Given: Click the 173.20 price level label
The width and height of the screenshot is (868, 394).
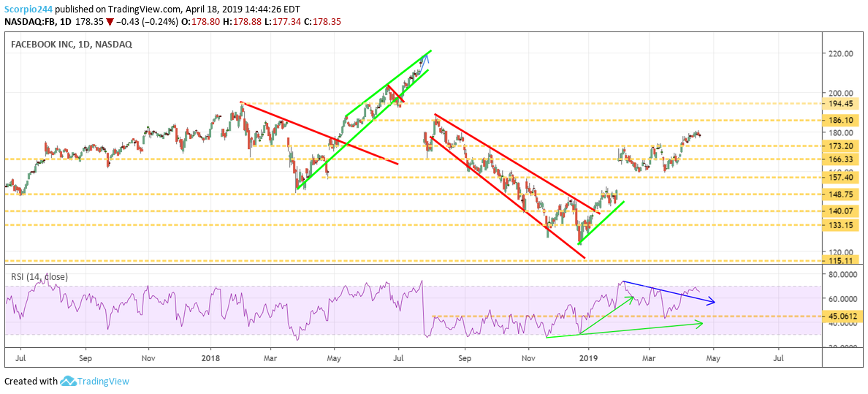Looking at the screenshot, I should 841,146.
